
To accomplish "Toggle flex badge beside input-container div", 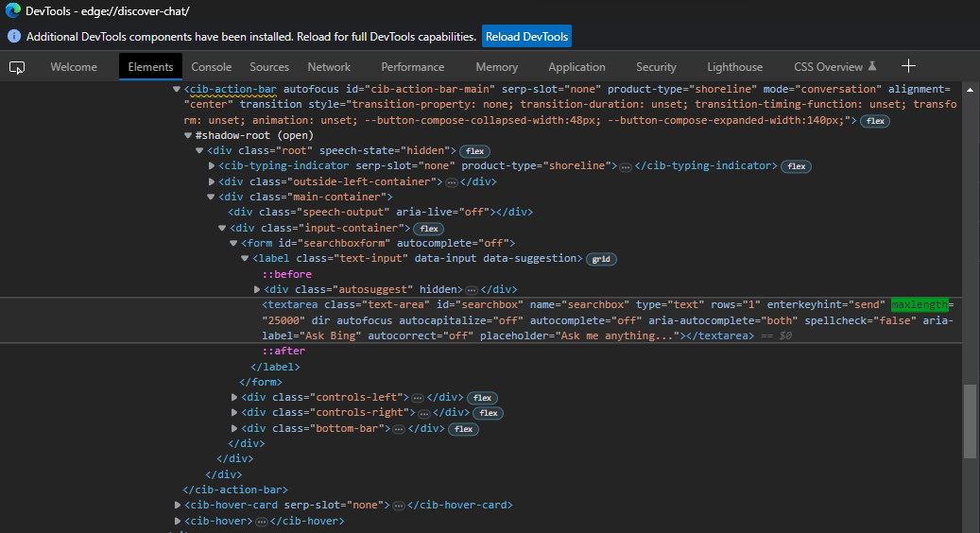I will point(429,229).
